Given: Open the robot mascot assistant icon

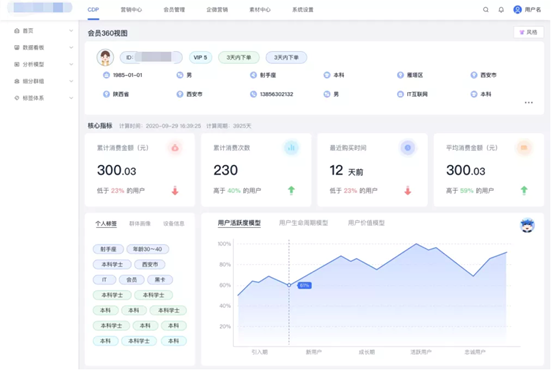Looking at the screenshot, I should (x=527, y=225).
